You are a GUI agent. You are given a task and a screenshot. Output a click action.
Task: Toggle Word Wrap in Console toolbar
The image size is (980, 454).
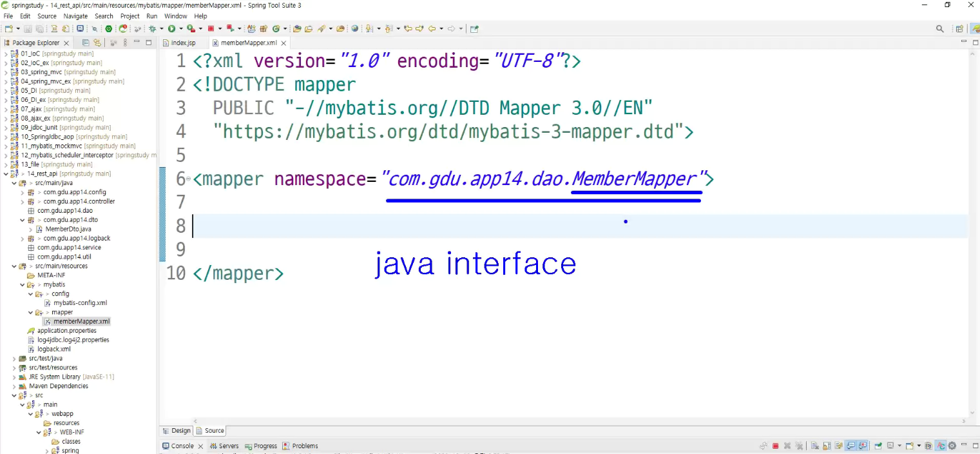click(839, 446)
